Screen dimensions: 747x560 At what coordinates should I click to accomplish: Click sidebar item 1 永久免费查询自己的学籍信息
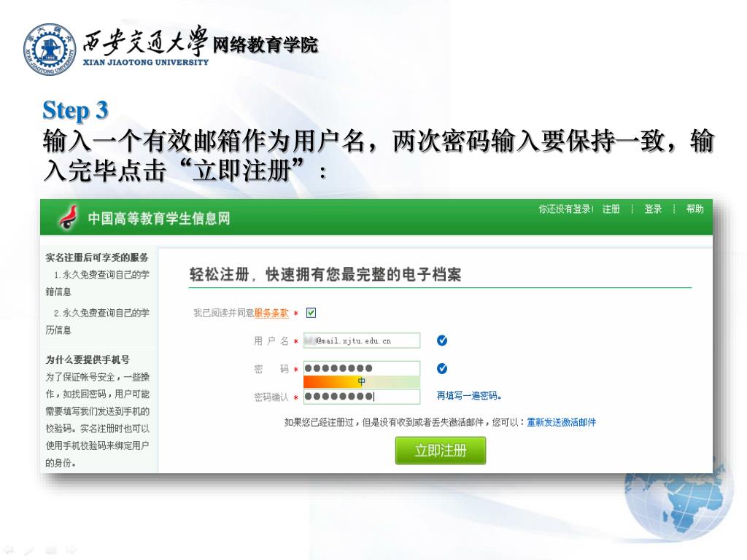[97, 283]
